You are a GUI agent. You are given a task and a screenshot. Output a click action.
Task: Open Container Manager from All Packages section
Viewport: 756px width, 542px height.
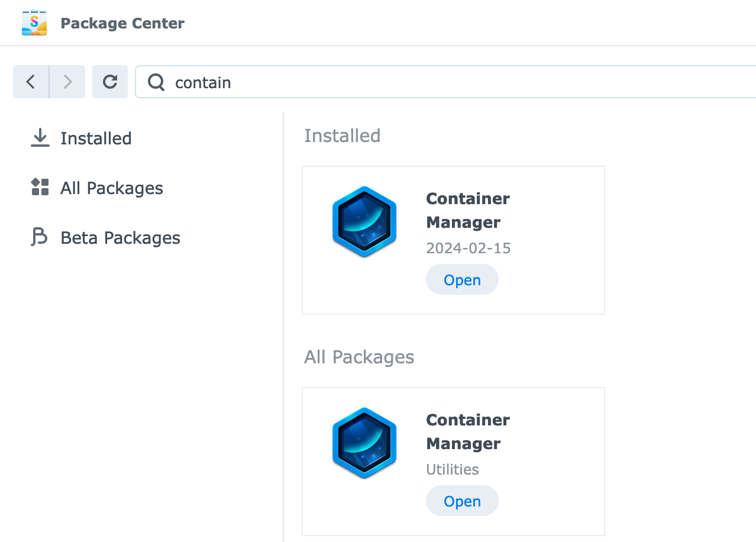(x=462, y=501)
